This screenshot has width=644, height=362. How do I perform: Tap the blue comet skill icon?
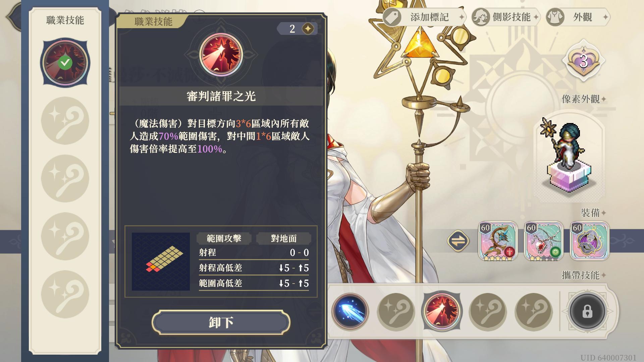point(350,311)
